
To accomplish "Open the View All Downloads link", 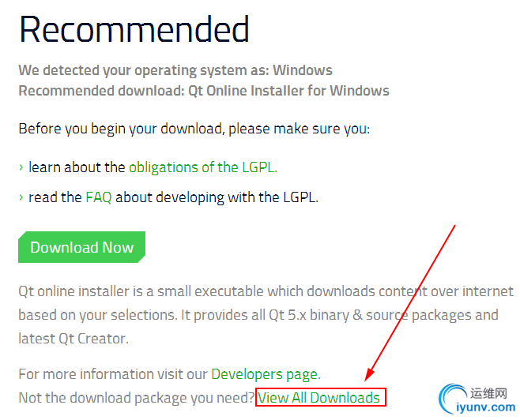I will [x=319, y=397].
